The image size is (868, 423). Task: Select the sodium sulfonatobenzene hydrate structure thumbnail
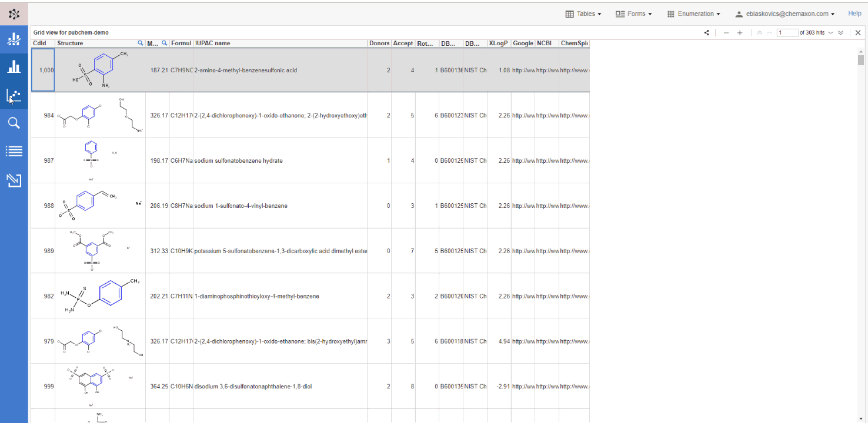click(100, 160)
